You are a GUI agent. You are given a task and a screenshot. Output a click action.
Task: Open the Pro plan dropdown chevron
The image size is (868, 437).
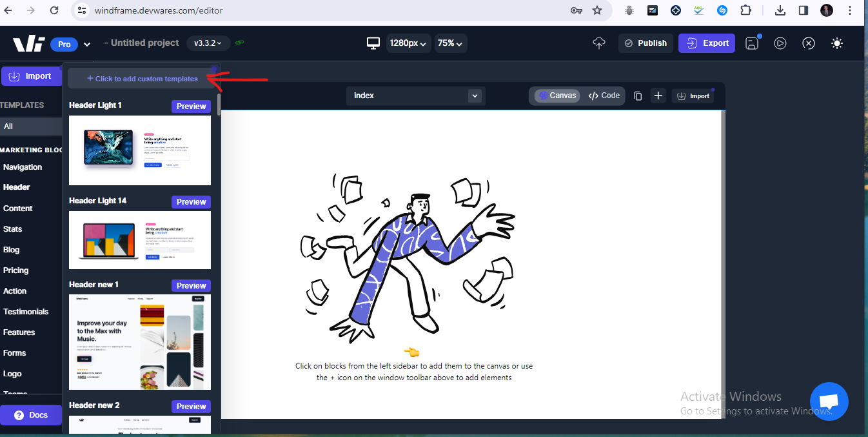(87, 44)
